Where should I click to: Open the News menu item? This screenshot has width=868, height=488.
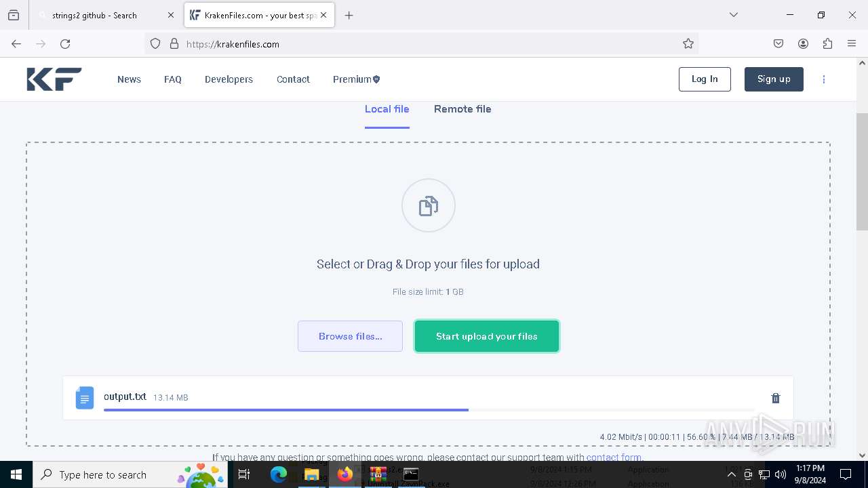[x=129, y=79]
